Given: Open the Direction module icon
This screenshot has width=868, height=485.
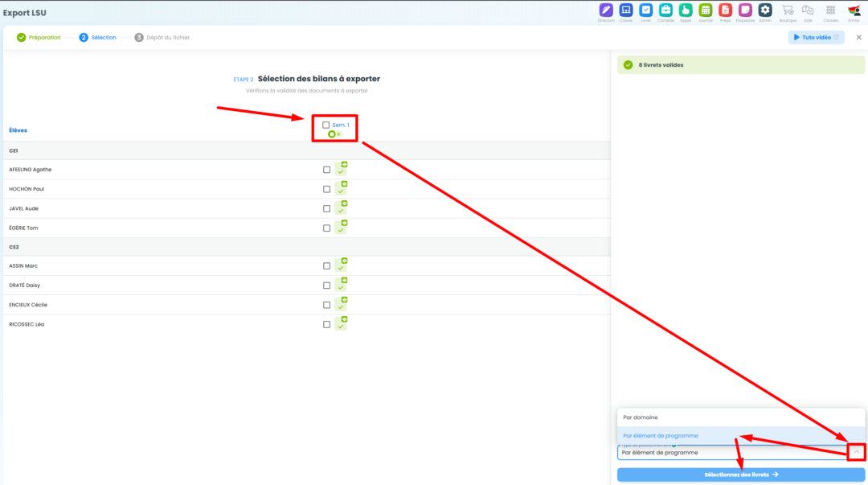Looking at the screenshot, I should click(606, 10).
